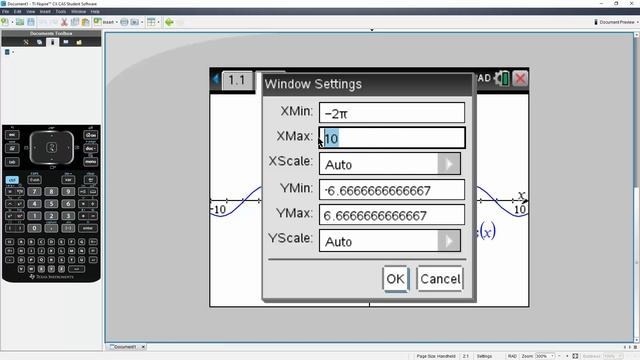Click the New Document toolbar icon
Viewport: 640px width, 360px height.
click(5, 22)
